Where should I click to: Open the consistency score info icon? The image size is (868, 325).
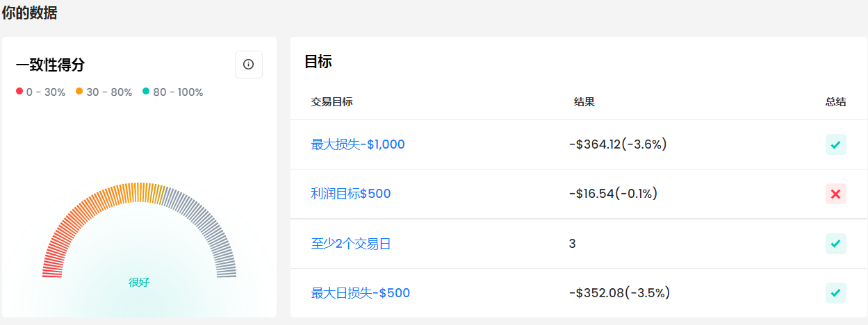point(249,65)
